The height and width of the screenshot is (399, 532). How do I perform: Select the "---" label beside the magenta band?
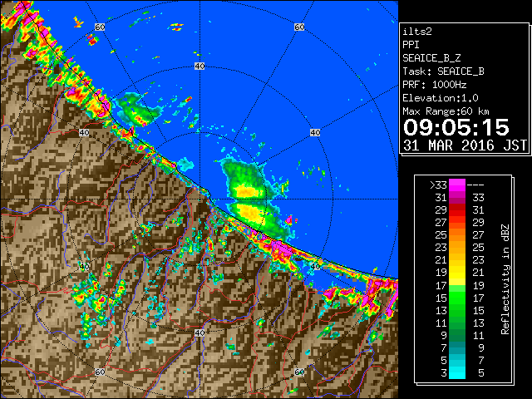pos(475,185)
